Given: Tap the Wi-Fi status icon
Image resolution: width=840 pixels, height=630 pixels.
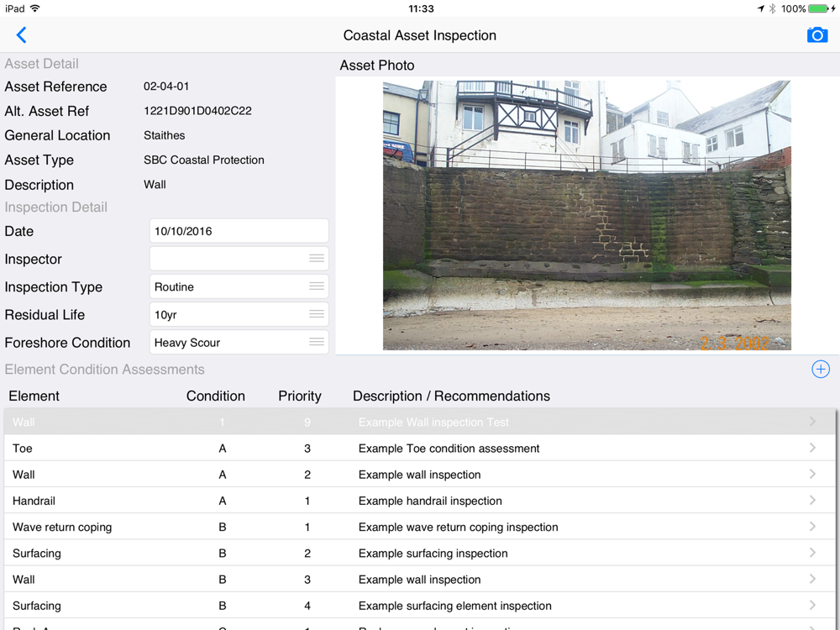Looking at the screenshot, I should [x=34, y=8].
